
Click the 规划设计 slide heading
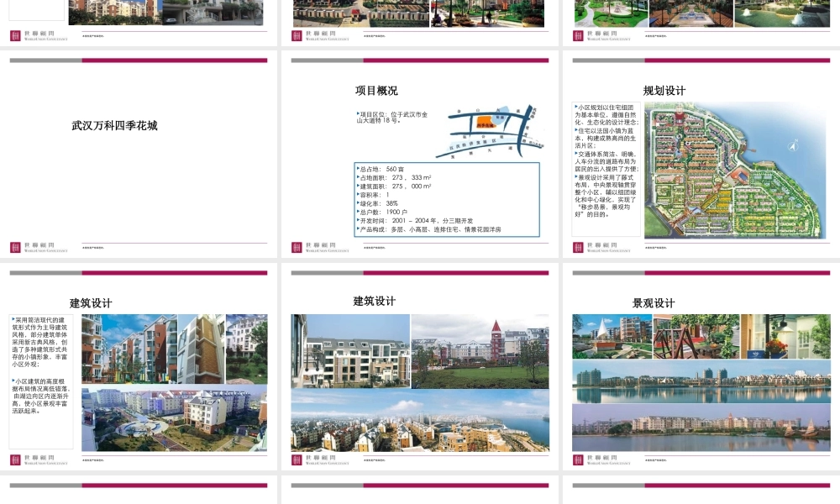tap(664, 91)
